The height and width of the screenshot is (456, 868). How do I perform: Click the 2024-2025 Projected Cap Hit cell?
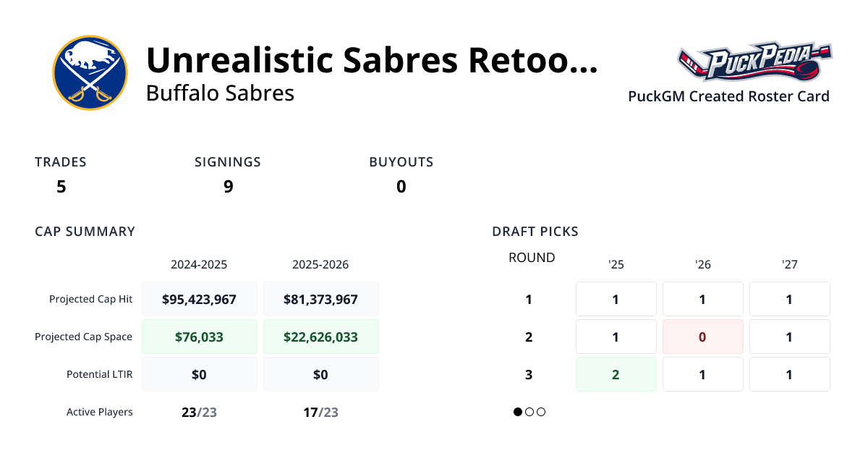click(x=200, y=299)
